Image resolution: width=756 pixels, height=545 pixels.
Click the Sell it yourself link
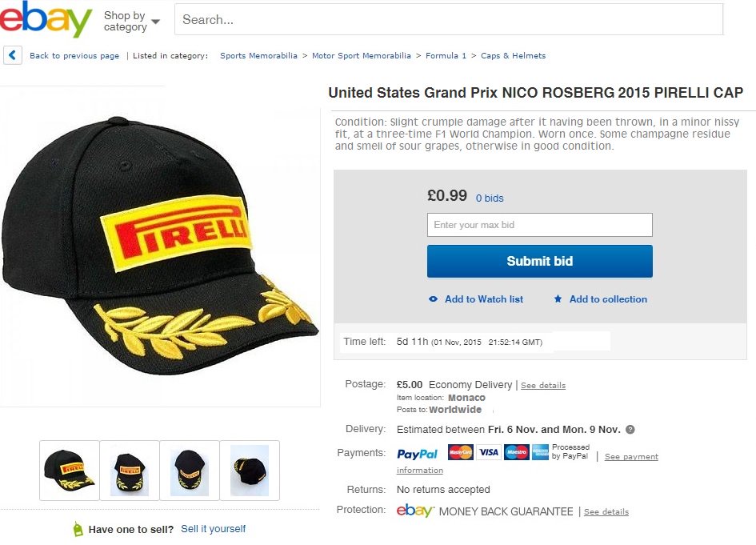click(x=214, y=529)
